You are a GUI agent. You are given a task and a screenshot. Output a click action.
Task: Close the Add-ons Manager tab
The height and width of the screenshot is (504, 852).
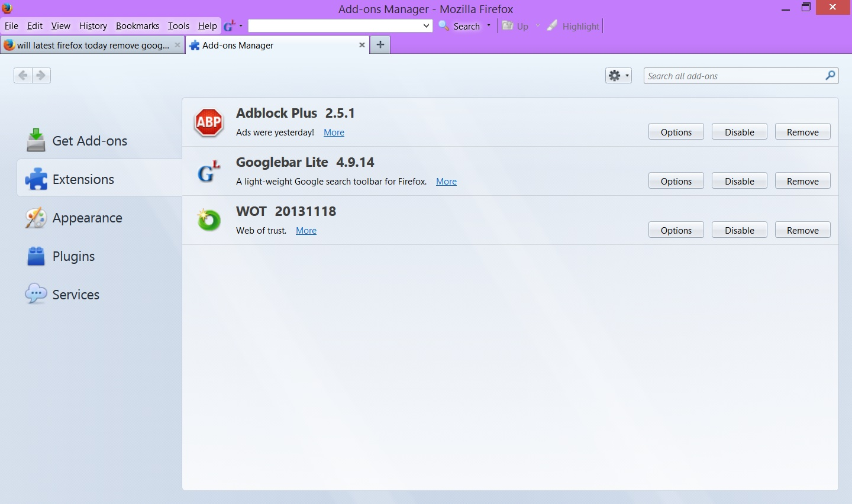point(362,45)
